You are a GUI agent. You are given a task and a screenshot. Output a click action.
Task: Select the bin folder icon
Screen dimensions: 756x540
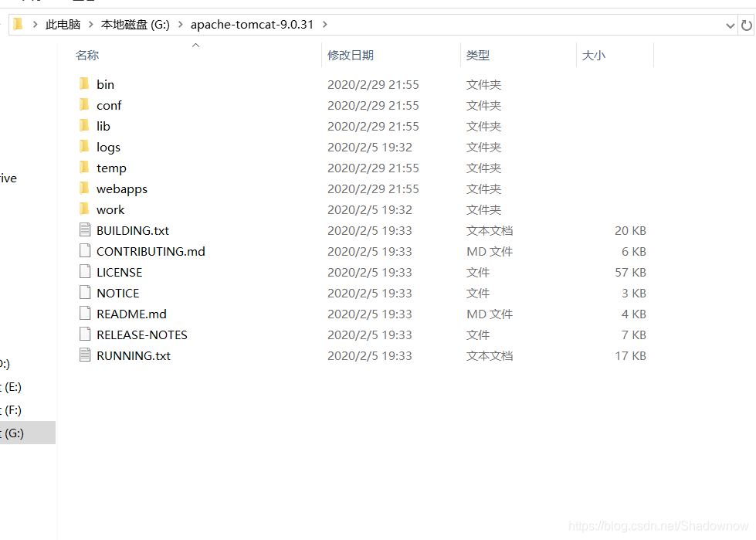pyautogui.click(x=84, y=84)
